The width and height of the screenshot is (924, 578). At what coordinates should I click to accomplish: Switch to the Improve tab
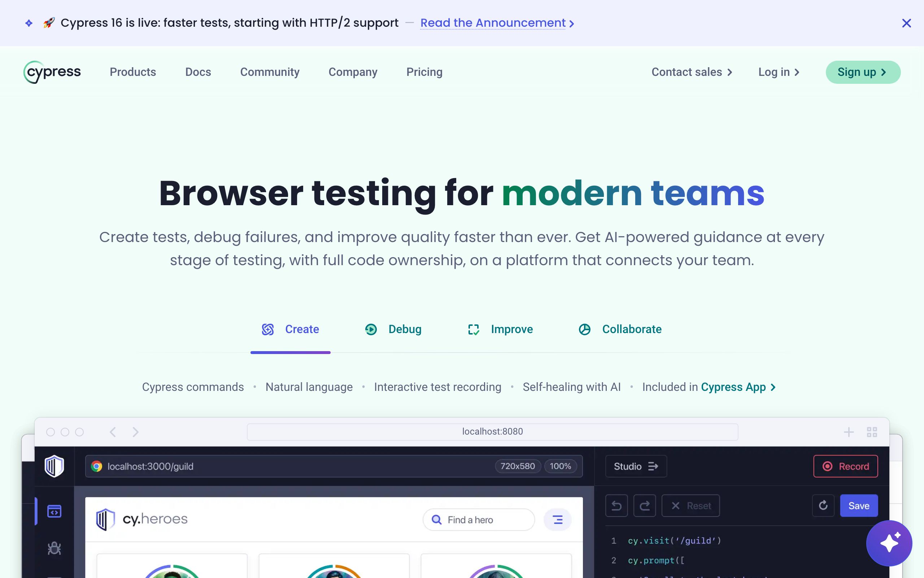[500, 329]
